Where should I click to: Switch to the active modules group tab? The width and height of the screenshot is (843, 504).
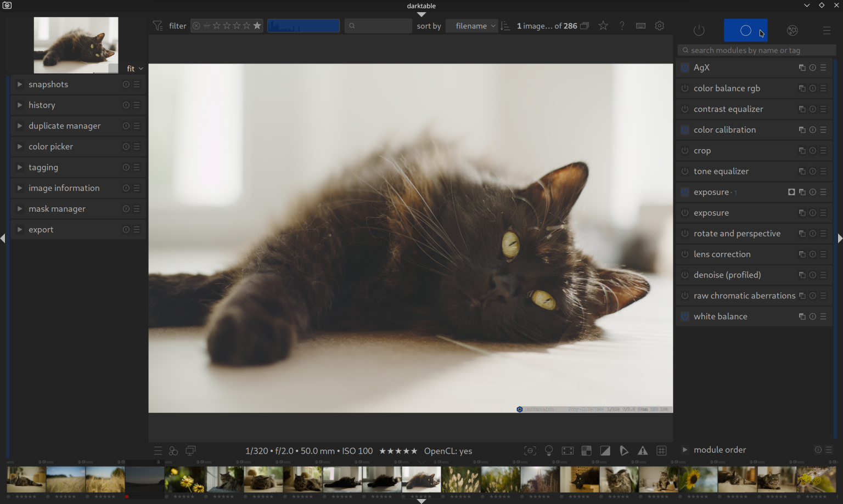coord(699,30)
